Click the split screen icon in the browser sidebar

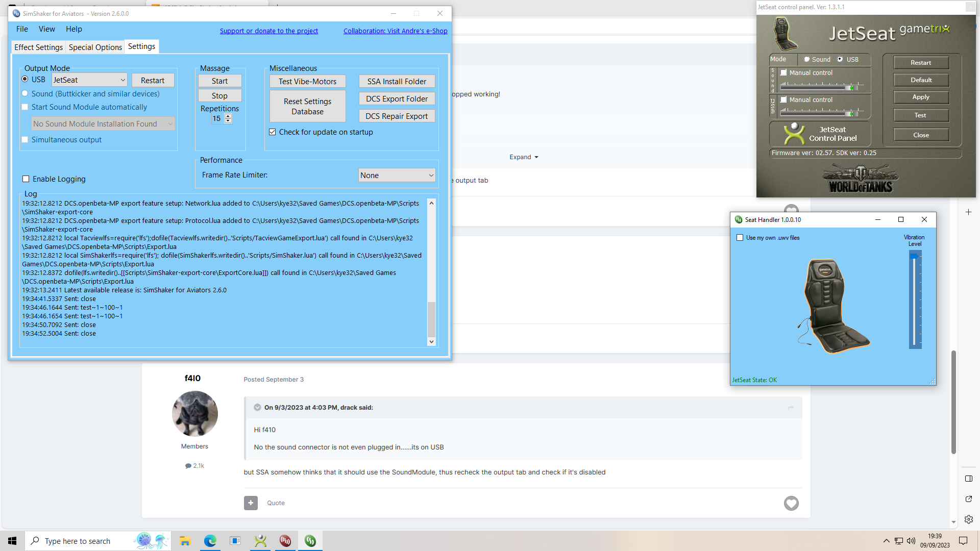point(969,479)
